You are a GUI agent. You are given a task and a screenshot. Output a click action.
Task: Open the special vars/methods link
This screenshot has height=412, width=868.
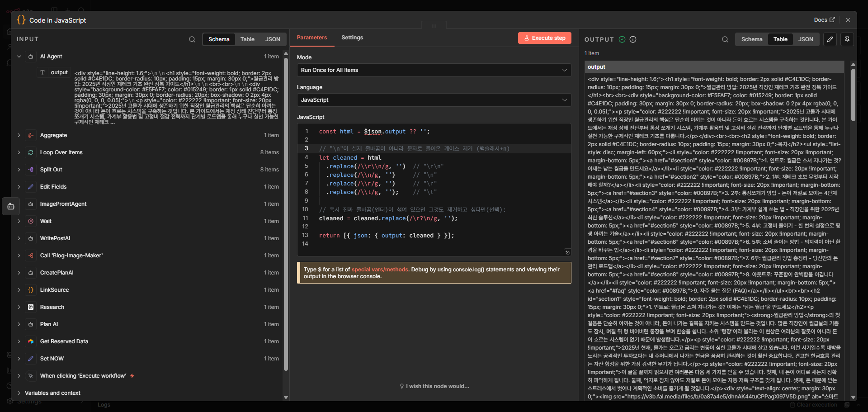[x=380, y=270]
